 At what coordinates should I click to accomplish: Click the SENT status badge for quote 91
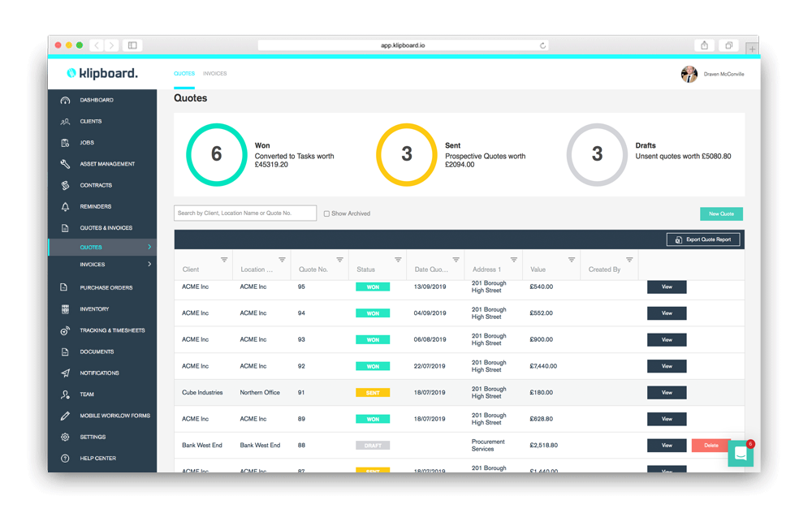[x=373, y=393]
